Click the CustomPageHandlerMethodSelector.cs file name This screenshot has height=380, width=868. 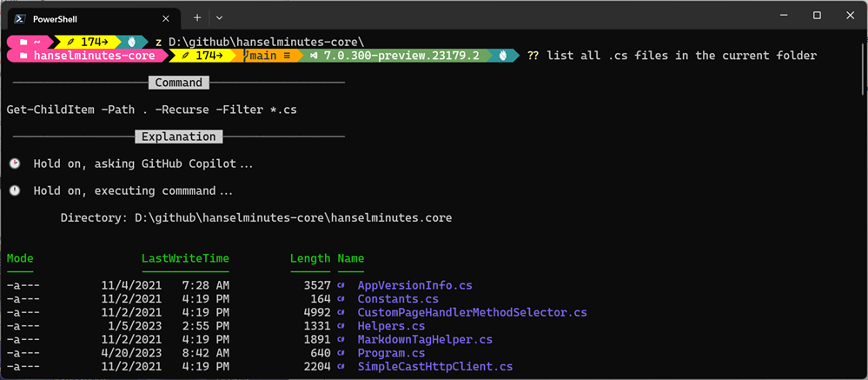click(x=472, y=312)
